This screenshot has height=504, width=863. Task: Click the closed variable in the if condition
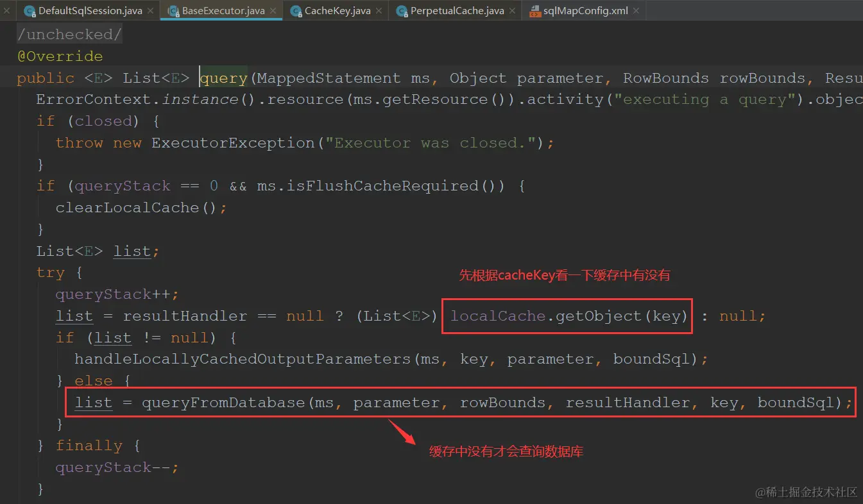103,121
